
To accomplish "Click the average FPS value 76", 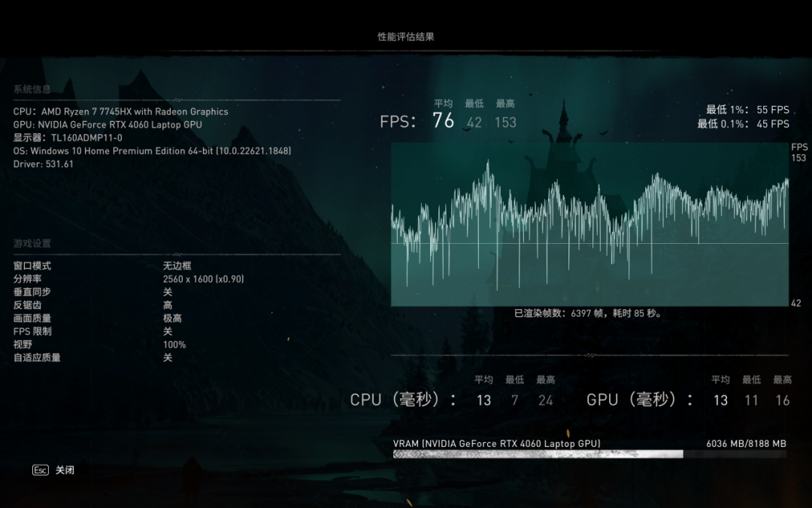I will (x=444, y=120).
